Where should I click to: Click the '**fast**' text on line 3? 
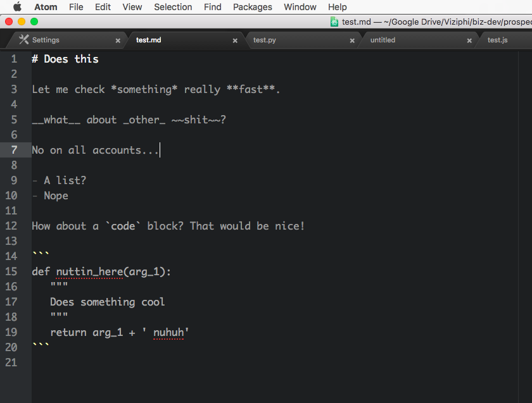[x=251, y=89]
